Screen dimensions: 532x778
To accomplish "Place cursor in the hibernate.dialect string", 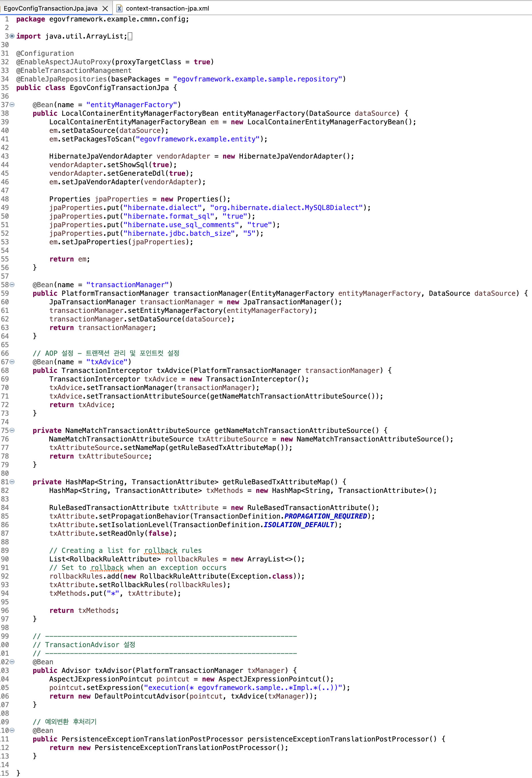I will (161, 207).
